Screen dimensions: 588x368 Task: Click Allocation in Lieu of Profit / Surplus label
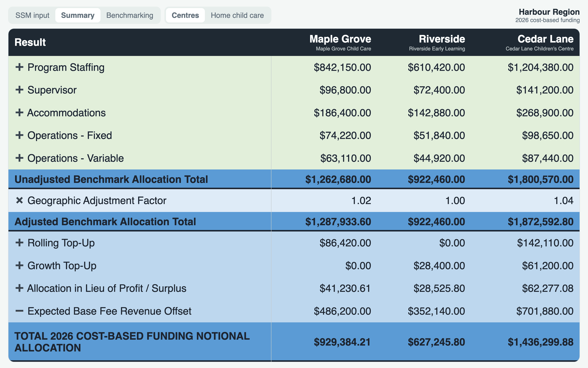tap(107, 288)
